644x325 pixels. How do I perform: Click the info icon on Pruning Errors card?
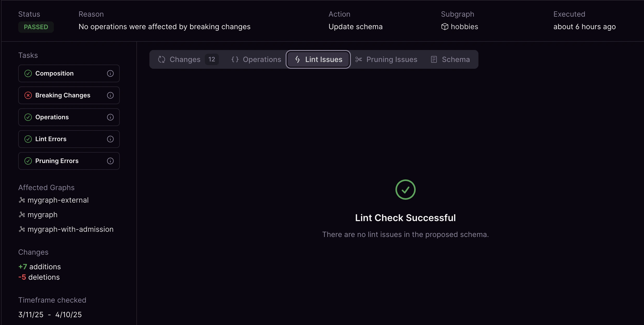[110, 161]
